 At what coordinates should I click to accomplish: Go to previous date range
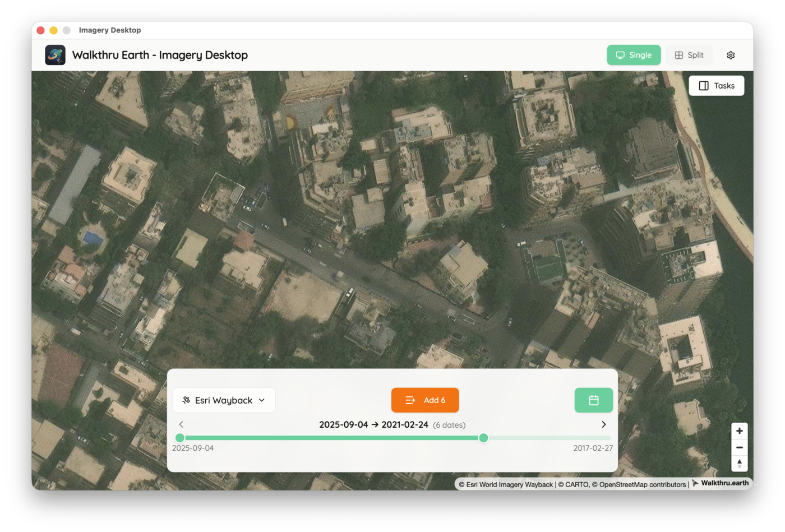coord(181,424)
